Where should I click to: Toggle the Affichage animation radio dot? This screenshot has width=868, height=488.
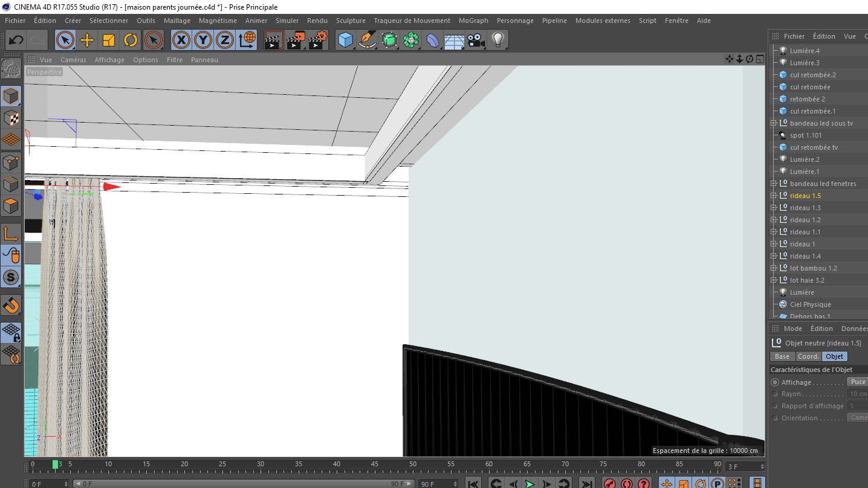(775, 382)
